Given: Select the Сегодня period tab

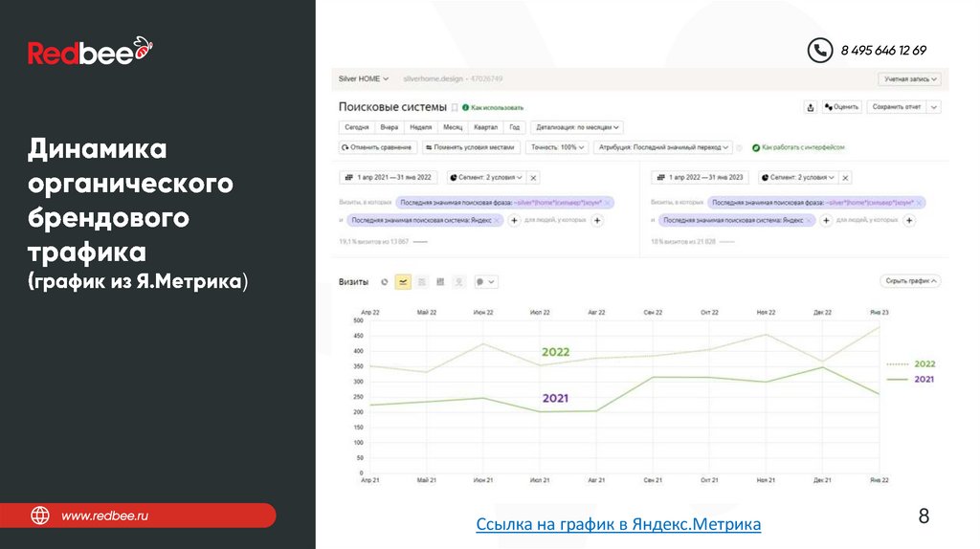Looking at the screenshot, I should click(357, 127).
